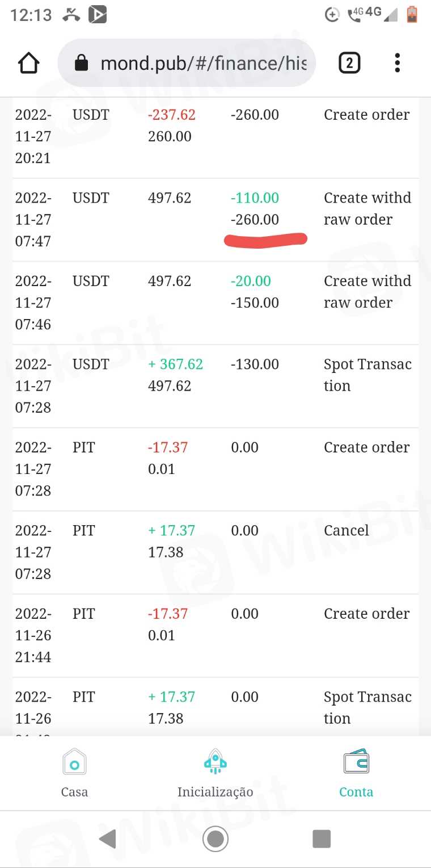Select the Conta tab label
Viewport: 431px width, 868px height.
356,792
